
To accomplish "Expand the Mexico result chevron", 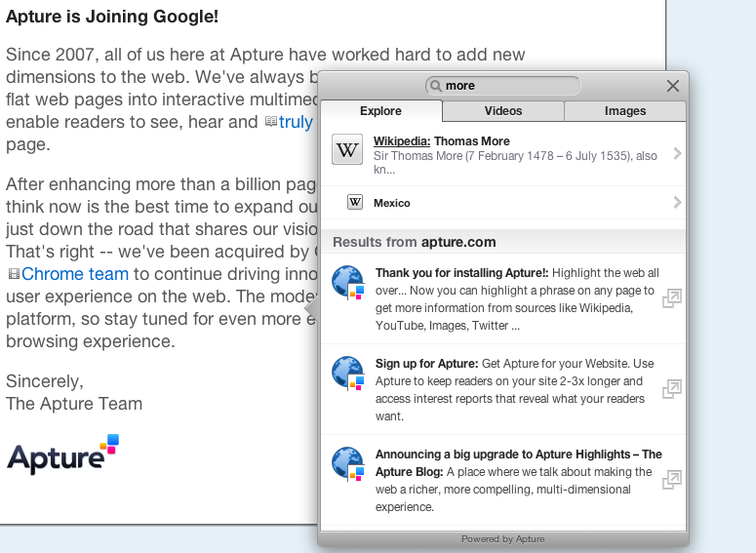I will 677,203.
